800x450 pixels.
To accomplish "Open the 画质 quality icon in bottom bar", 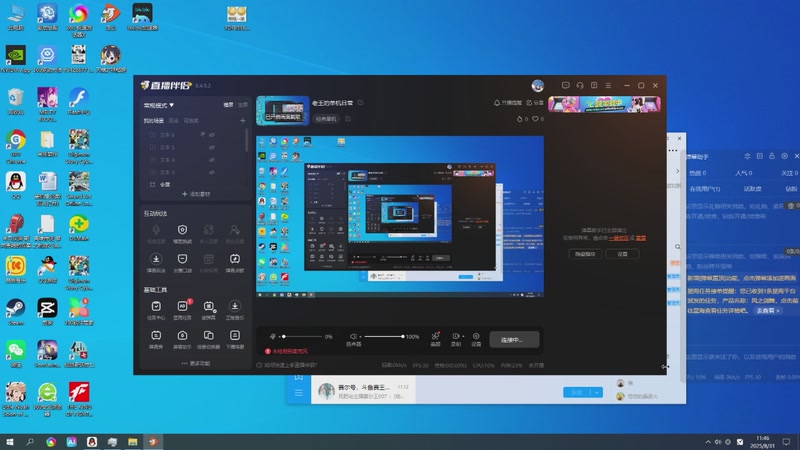I will pos(435,336).
